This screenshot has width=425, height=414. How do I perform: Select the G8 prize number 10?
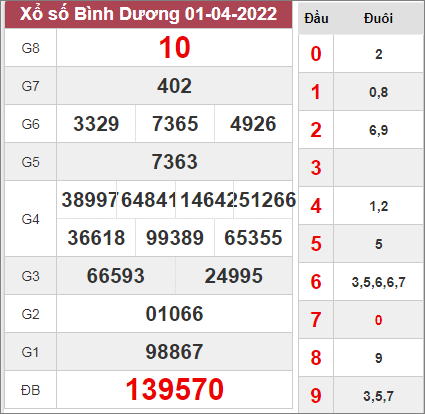pos(174,48)
